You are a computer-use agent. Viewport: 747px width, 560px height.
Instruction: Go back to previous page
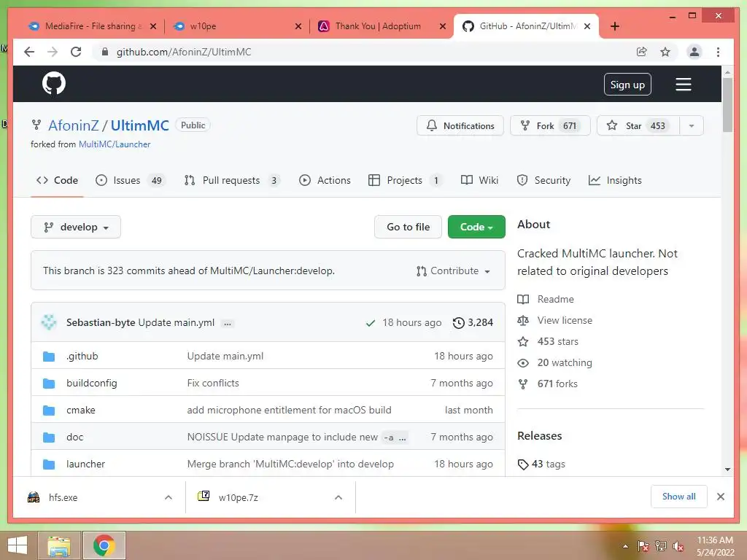click(x=29, y=52)
